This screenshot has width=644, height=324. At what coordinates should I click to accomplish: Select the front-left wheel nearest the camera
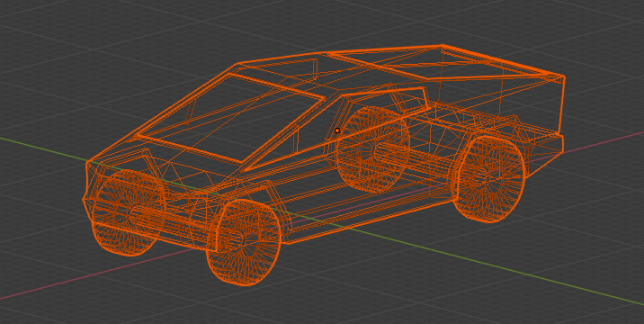click(x=244, y=243)
